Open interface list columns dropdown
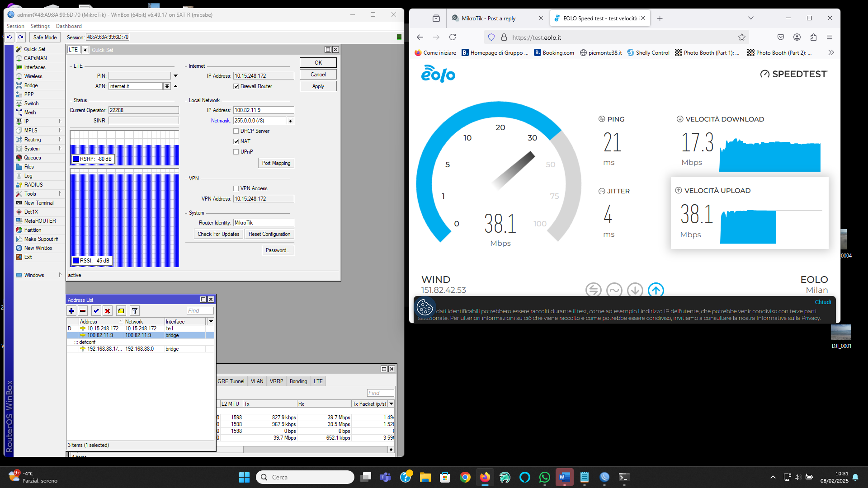 (x=391, y=404)
